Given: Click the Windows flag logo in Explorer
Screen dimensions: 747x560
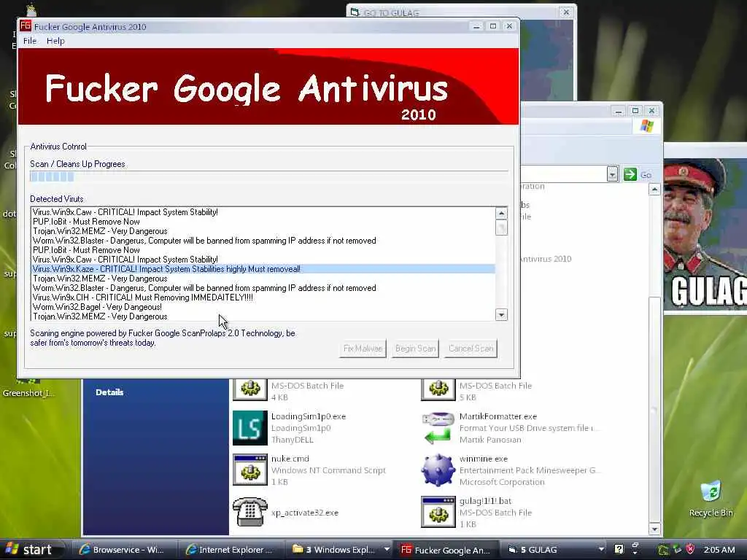Looking at the screenshot, I should [646, 126].
